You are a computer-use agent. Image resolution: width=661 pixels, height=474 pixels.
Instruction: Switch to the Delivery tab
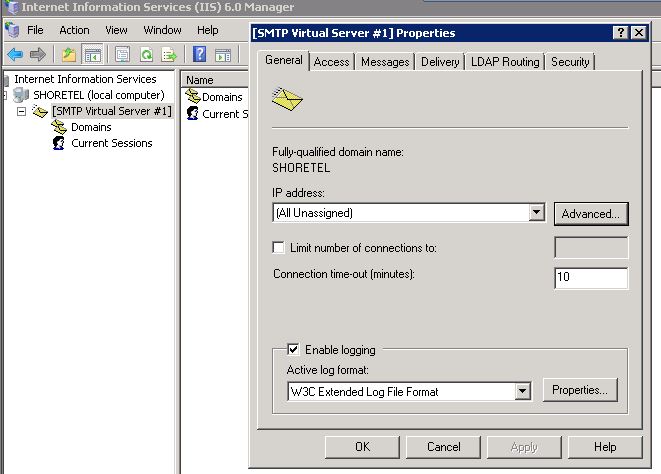[440, 62]
